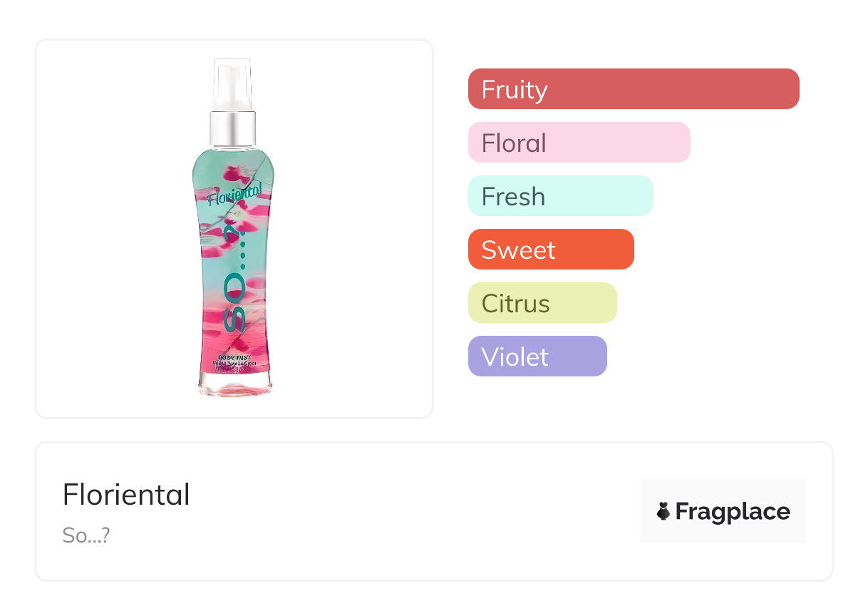The width and height of the screenshot is (868, 616).
Task: Open the Floriental product title
Action: click(126, 495)
